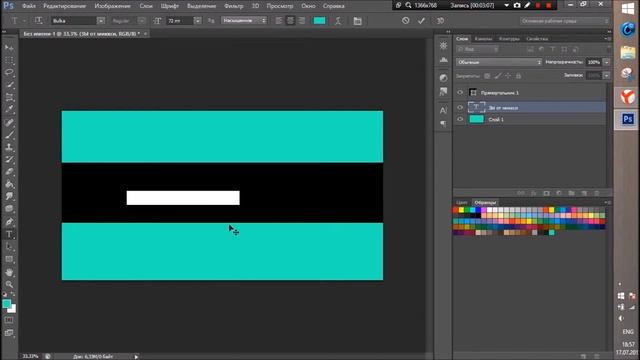This screenshot has height=360, width=640.
Task: Open the Adjustments panel icon
Action: click(x=444, y=78)
